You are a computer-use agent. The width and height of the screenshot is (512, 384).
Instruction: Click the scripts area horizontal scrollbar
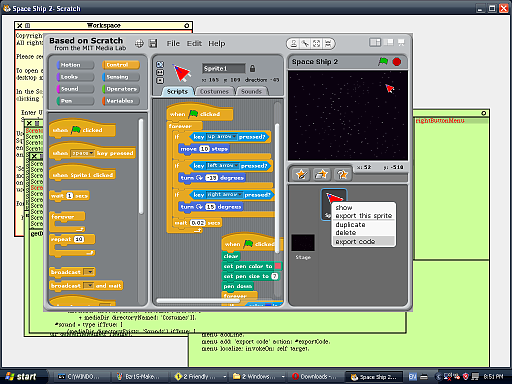[x=198, y=301]
